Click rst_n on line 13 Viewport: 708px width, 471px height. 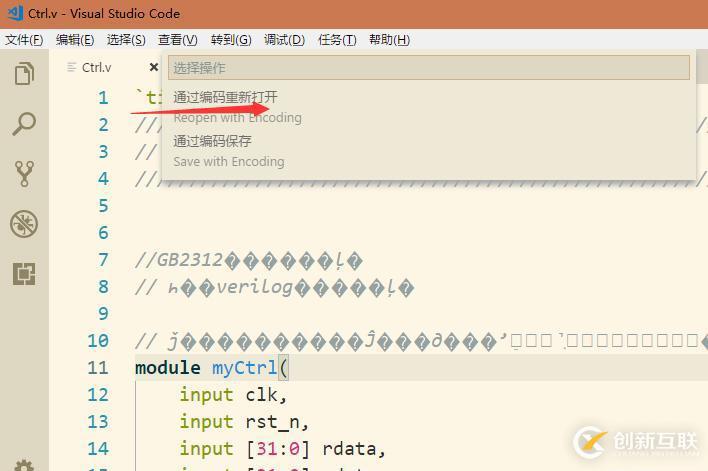[x=273, y=422]
